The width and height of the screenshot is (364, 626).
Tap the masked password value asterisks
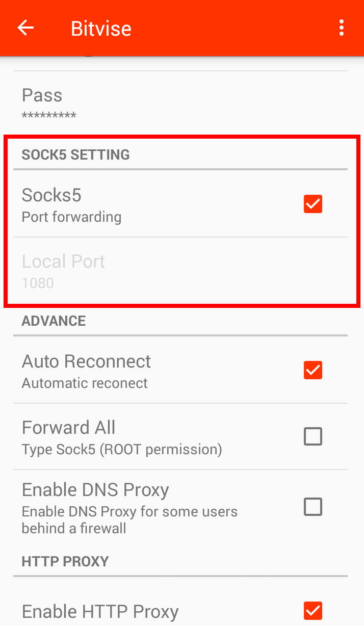pos(48,115)
